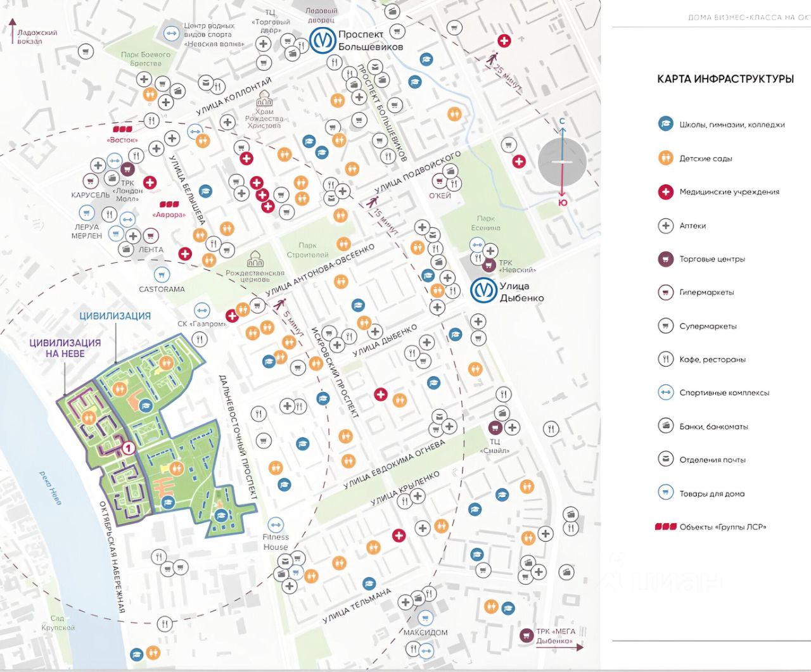
Task: Click the medical facilities legend icon
Action: 665,191
